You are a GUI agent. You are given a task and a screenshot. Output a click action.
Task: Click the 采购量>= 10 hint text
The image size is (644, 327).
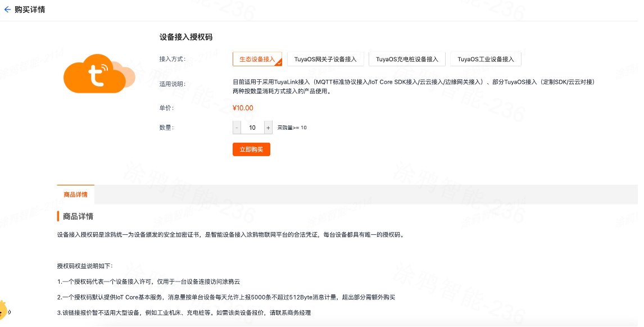click(292, 128)
